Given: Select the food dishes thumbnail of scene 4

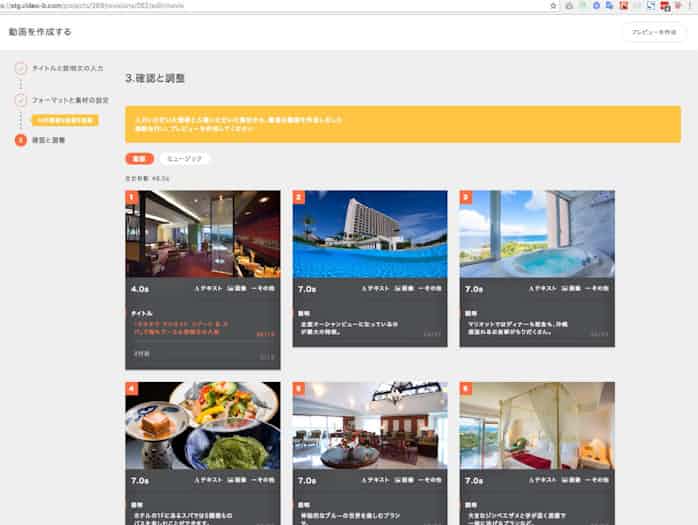Looking at the screenshot, I should pos(202,425).
